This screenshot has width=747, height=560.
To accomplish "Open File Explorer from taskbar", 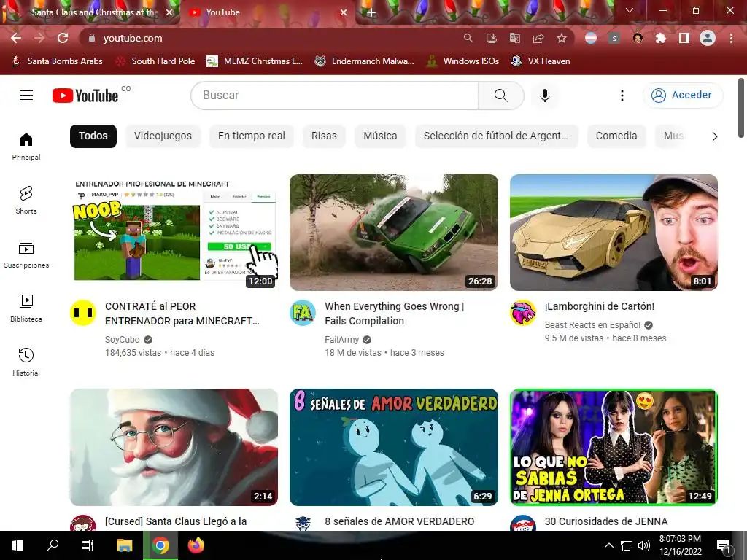I will click(x=124, y=545).
